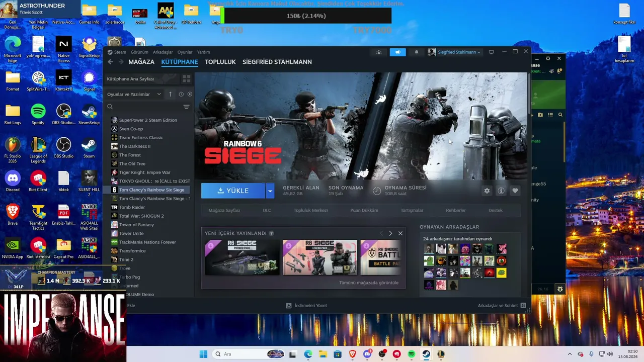Open Puan Dükkânı link
This screenshot has height=362, width=644.
tap(364, 210)
